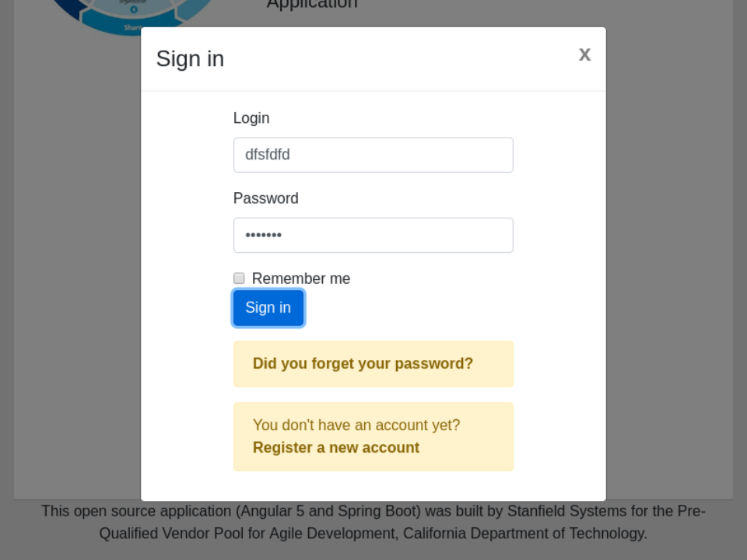Click the Remember me label text

click(300, 278)
